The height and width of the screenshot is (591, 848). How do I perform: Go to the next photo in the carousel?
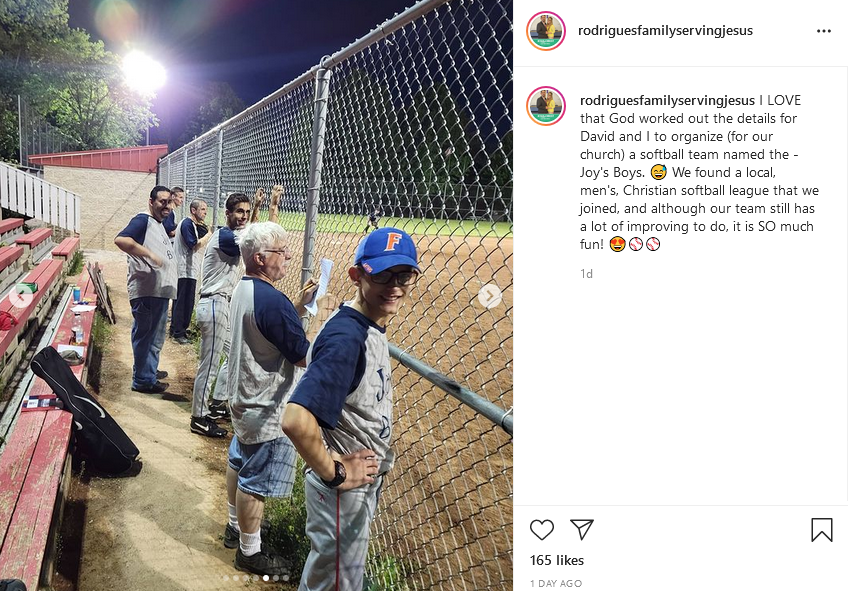coord(489,296)
